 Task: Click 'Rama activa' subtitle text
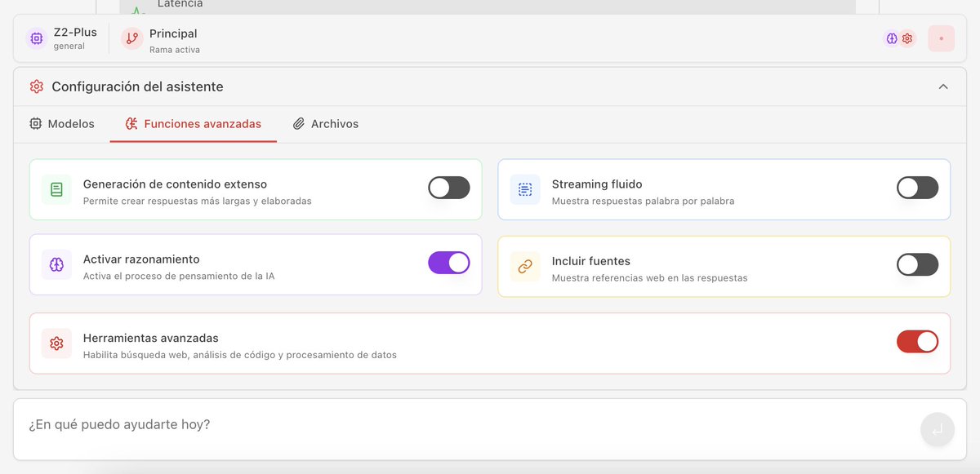[175, 50]
